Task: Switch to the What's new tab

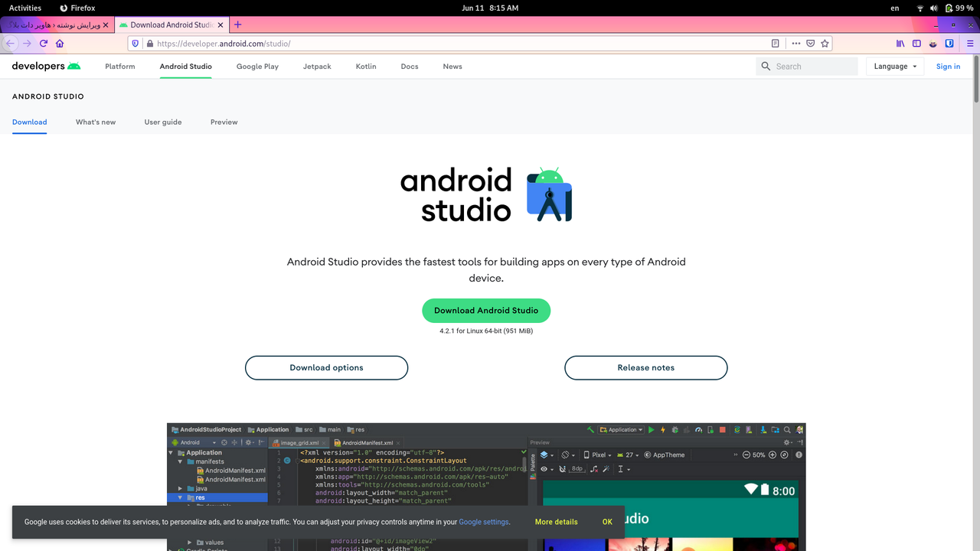Action: click(96, 122)
